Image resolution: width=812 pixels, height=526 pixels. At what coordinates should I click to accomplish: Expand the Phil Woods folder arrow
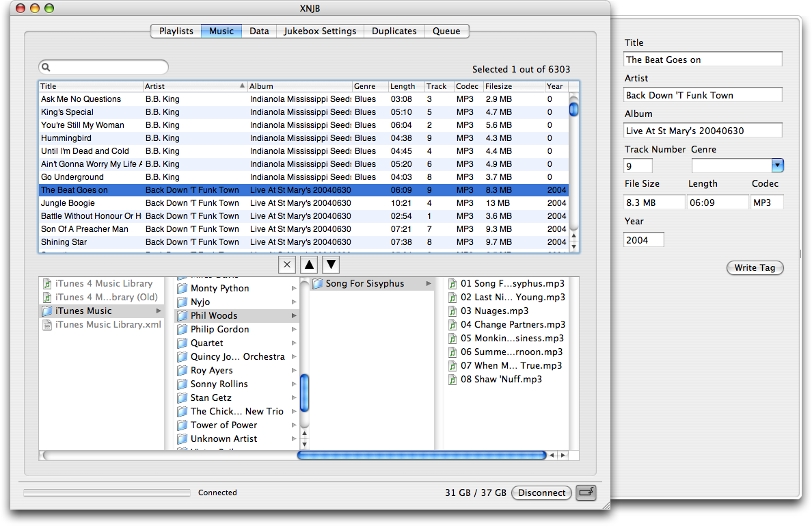coord(294,316)
